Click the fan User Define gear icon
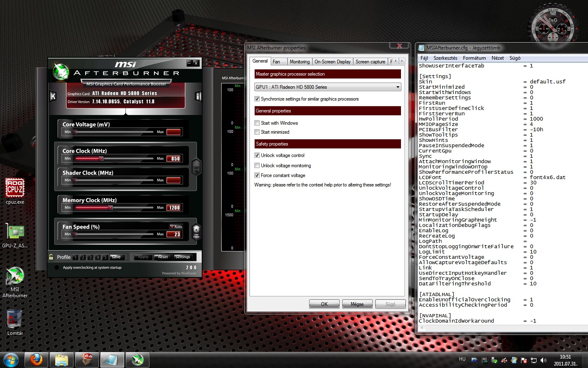This screenshot has width=588, height=368. click(196, 231)
